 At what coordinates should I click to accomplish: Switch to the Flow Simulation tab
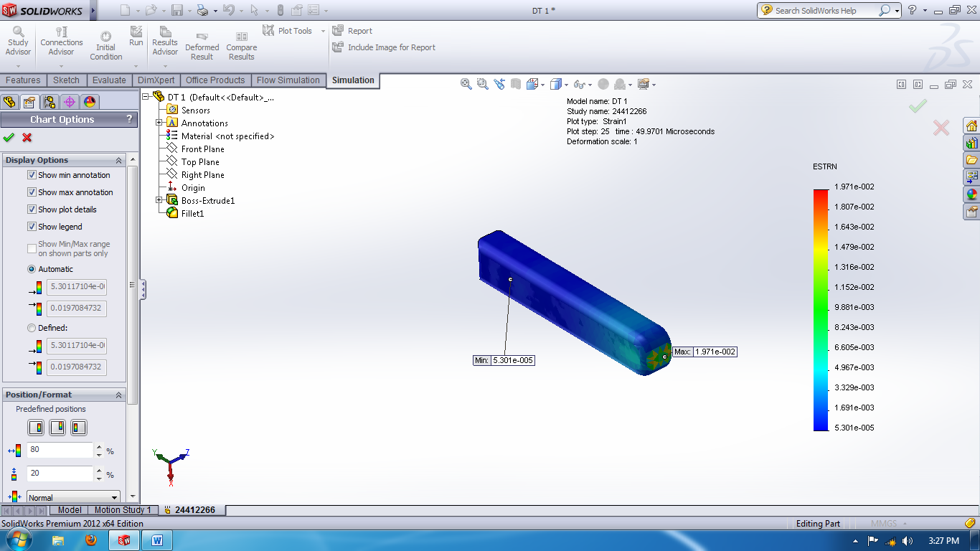point(288,80)
